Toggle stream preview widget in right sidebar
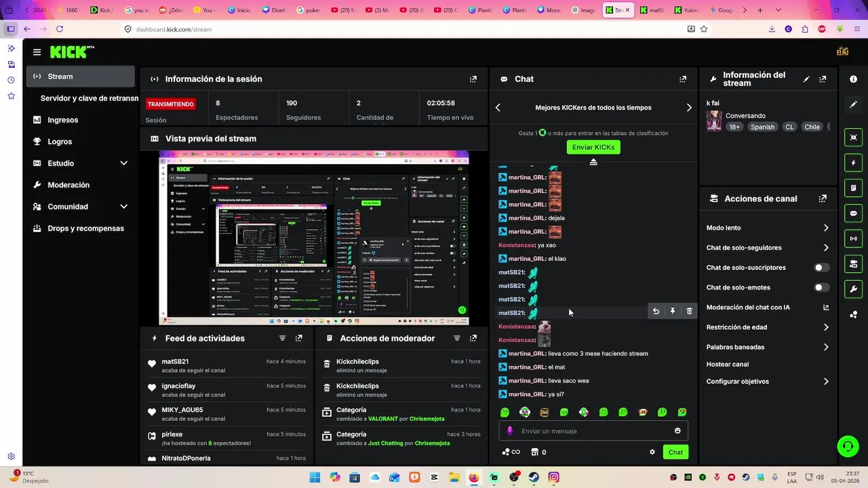868x488 pixels. click(853, 138)
